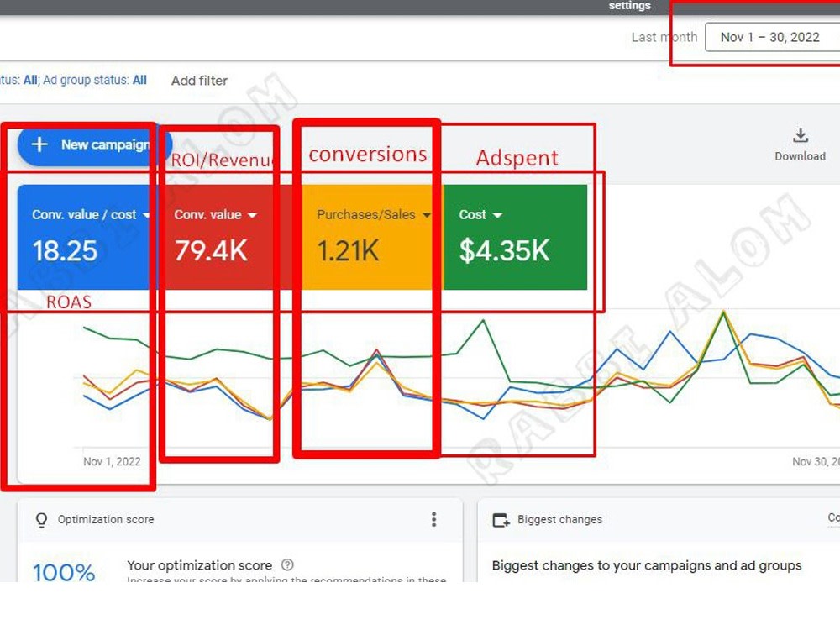Click the plus icon on New campaign

click(x=39, y=144)
